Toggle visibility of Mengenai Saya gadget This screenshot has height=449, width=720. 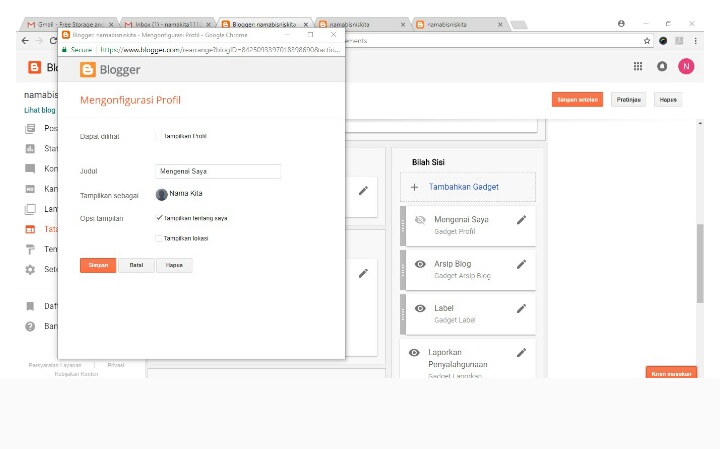(420, 220)
